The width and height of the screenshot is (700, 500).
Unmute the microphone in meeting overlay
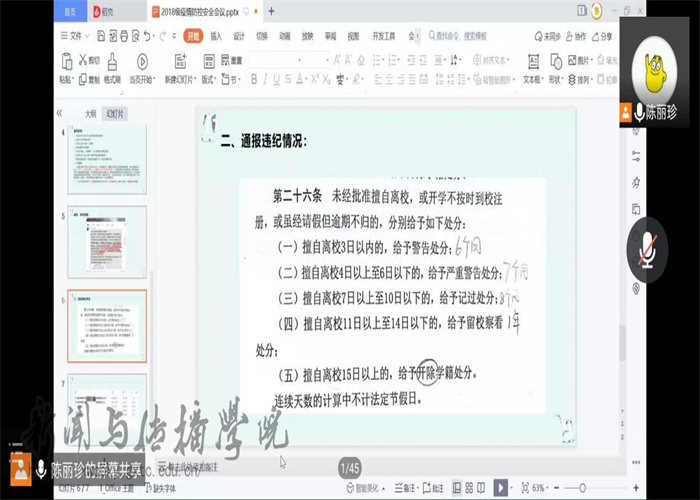point(647,250)
